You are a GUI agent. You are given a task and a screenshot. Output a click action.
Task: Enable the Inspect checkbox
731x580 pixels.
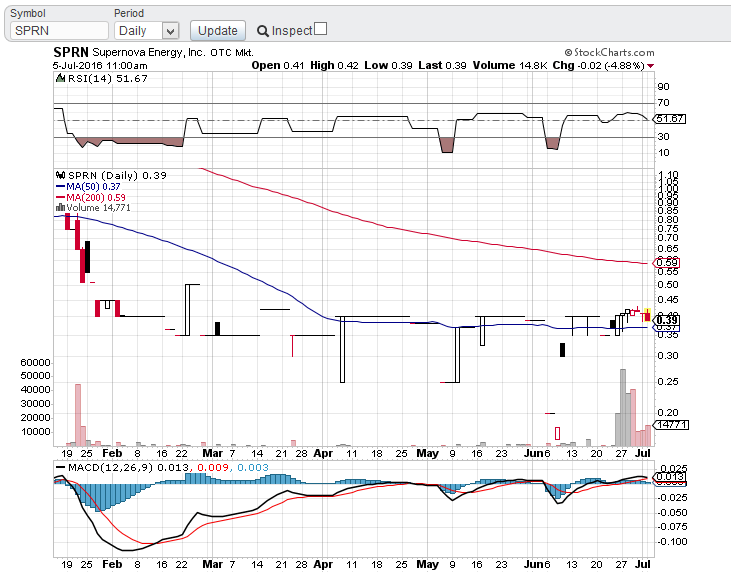320,29
